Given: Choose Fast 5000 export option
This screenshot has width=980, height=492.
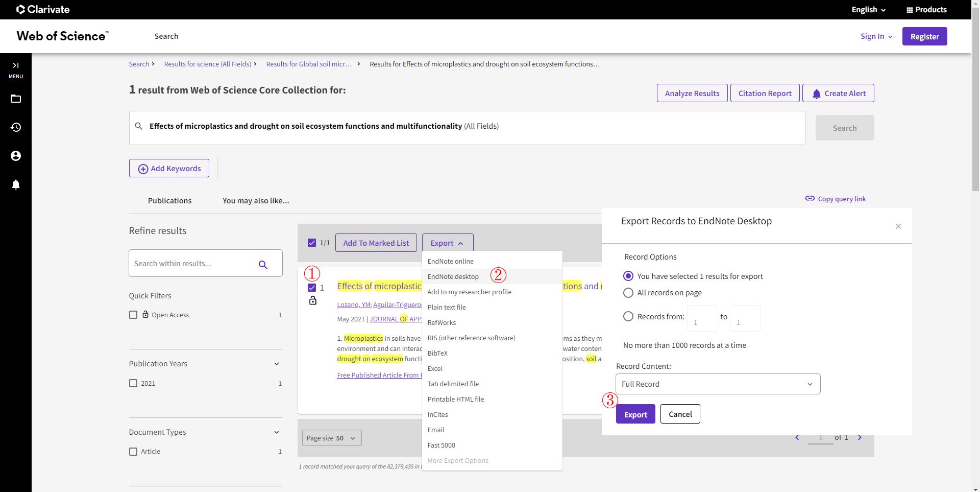Looking at the screenshot, I should (x=492, y=445).
